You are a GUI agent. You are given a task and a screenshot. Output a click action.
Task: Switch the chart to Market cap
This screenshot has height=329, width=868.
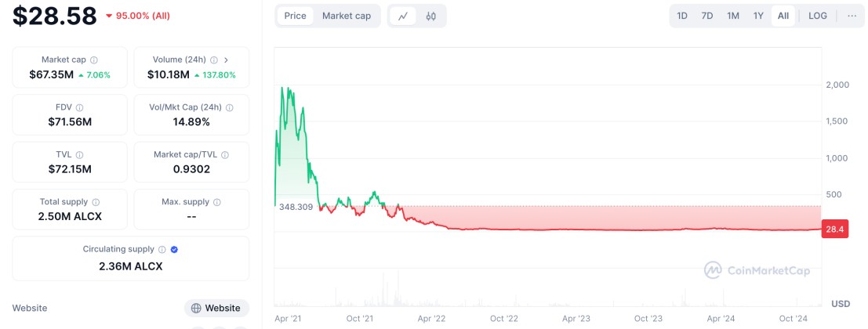347,16
